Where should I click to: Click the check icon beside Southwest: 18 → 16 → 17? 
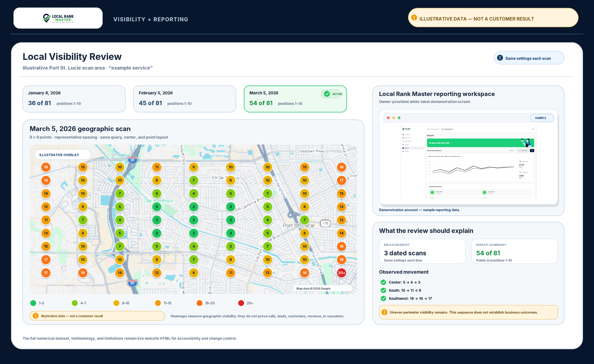[x=383, y=298]
